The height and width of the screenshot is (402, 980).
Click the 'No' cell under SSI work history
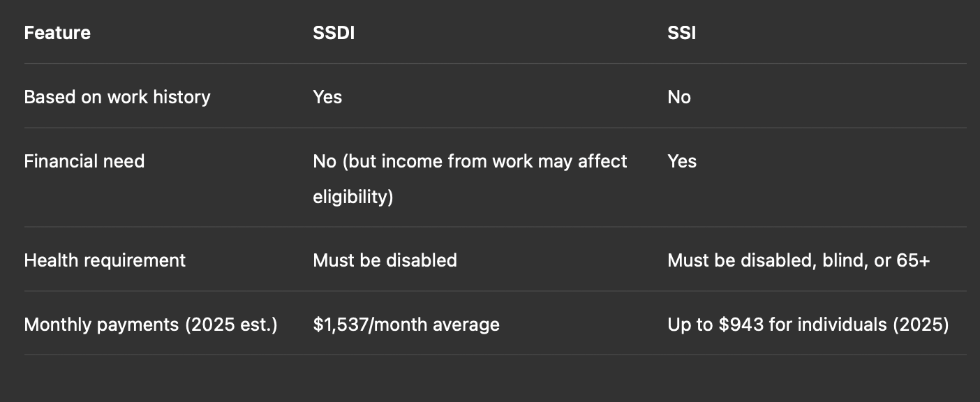point(679,97)
